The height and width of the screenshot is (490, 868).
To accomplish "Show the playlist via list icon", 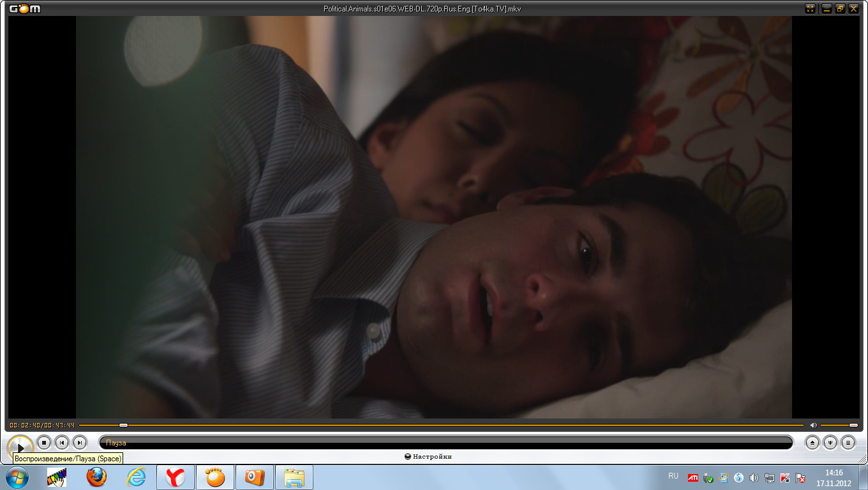I will [x=848, y=442].
